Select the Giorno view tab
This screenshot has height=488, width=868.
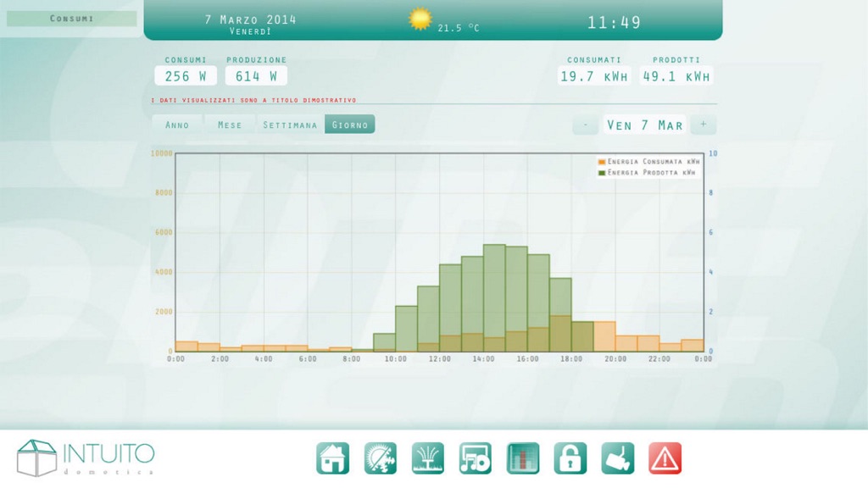(x=350, y=125)
